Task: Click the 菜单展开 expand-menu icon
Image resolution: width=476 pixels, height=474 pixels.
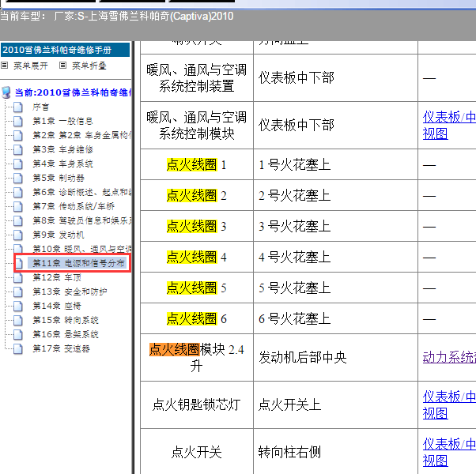Action: 4,66
